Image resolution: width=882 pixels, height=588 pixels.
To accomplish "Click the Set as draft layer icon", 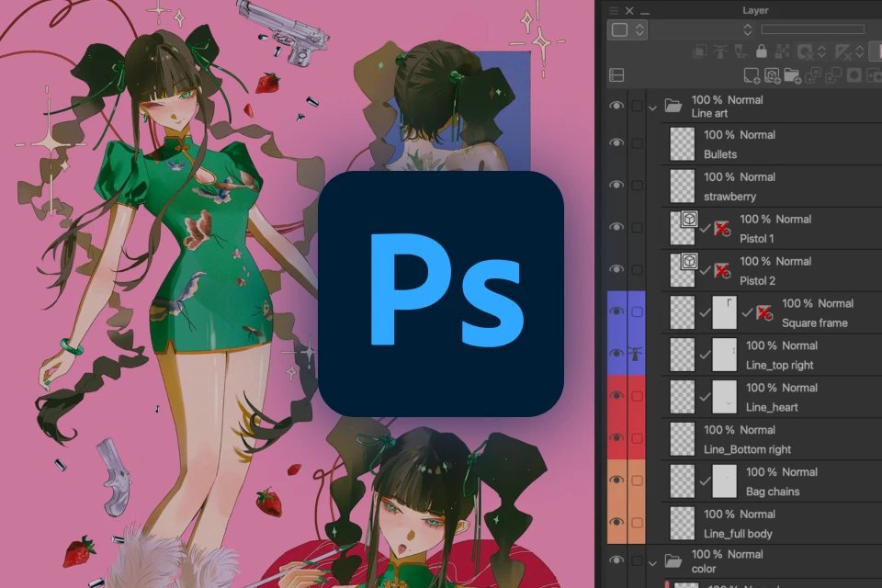I will point(741,51).
